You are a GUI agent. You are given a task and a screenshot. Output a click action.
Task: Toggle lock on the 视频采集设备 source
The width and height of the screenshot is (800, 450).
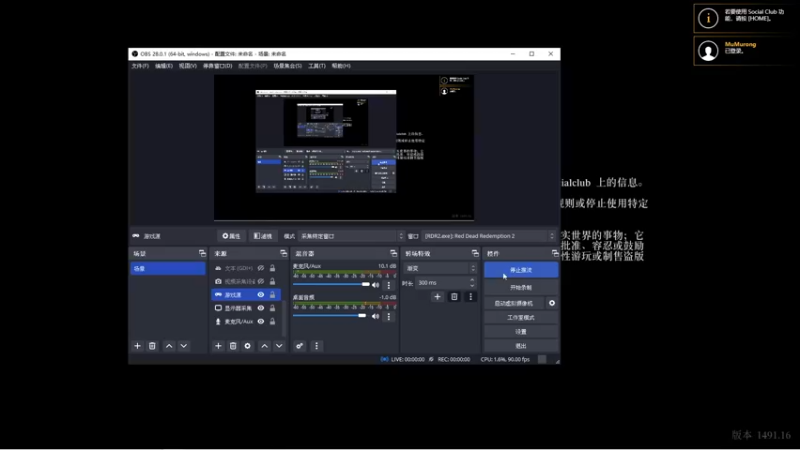coord(272,281)
